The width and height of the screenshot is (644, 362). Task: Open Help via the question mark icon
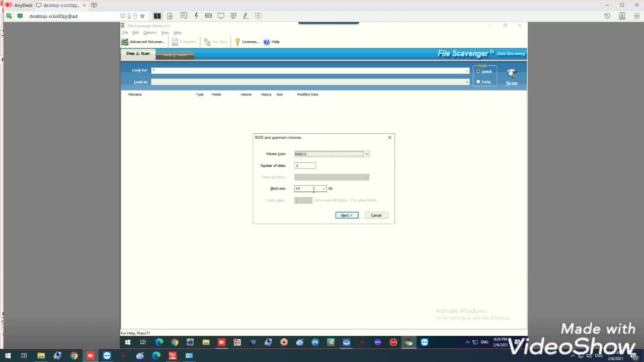click(267, 42)
